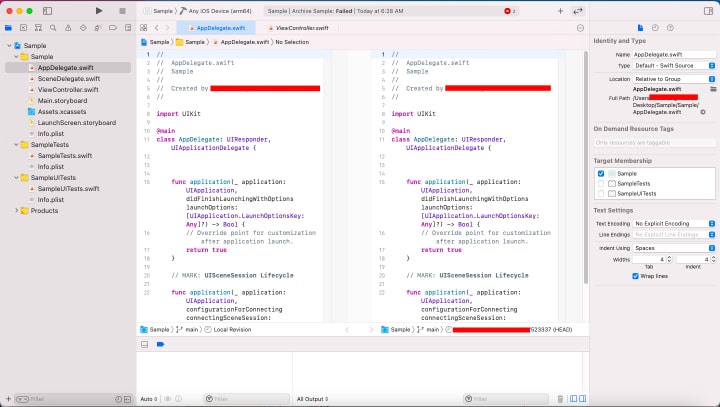Choose Any iOS Device destination

point(216,11)
